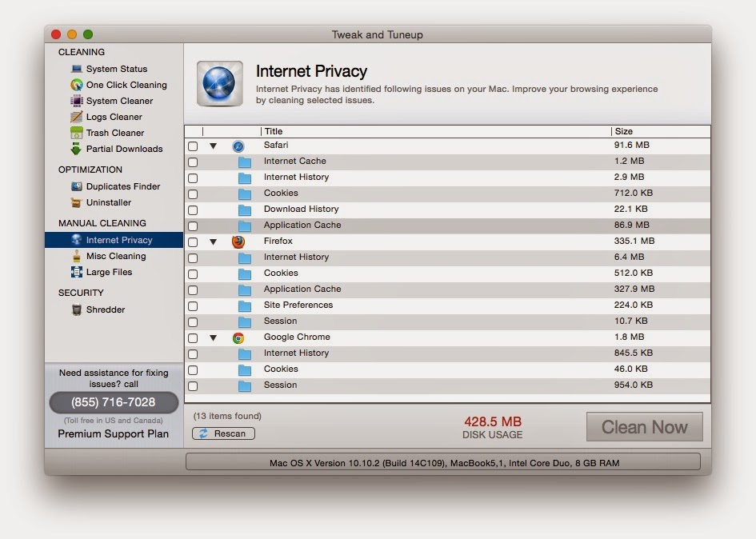The width and height of the screenshot is (756, 539).
Task: Select the Trash Cleaner sidebar entry
Action: tap(114, 133)
